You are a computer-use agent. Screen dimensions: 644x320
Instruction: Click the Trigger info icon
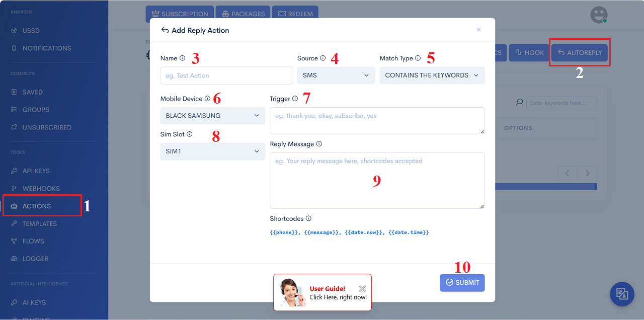tap(295, 99)
